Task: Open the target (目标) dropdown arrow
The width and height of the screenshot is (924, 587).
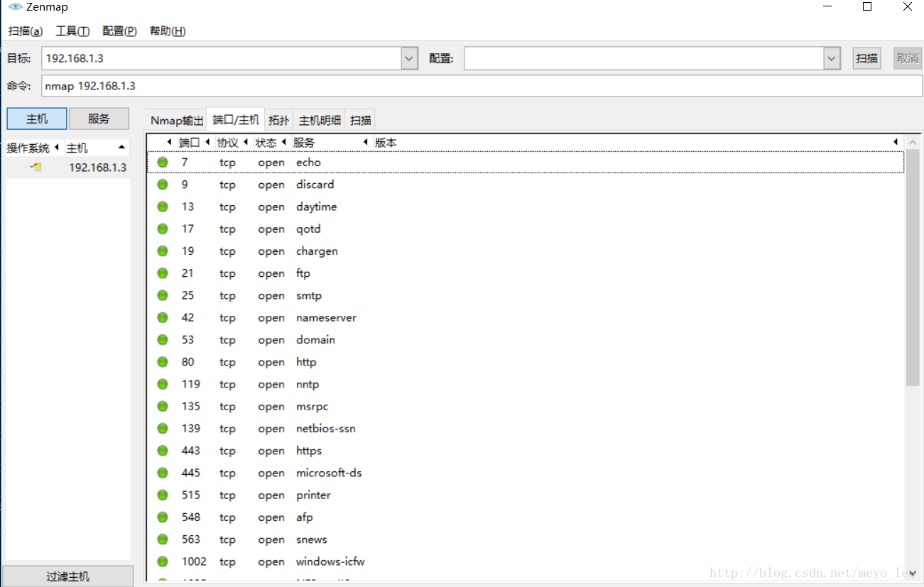Action: tap(409, 58)
